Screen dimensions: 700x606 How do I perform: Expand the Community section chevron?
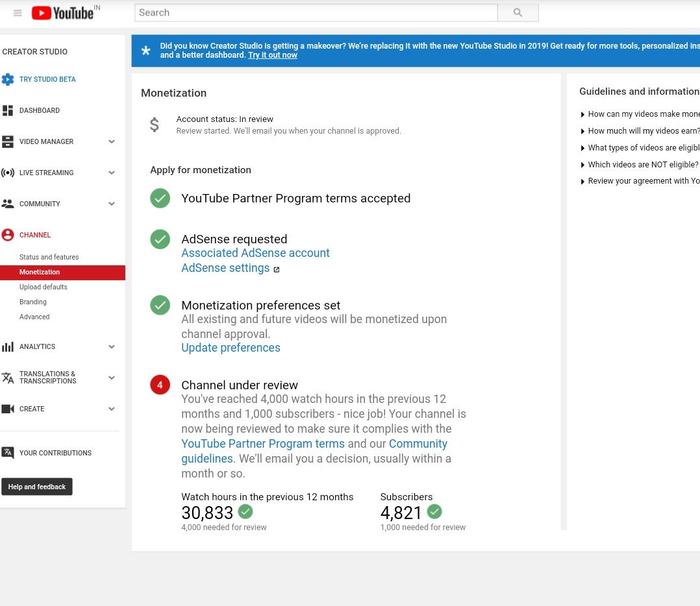tap(112, 204)
